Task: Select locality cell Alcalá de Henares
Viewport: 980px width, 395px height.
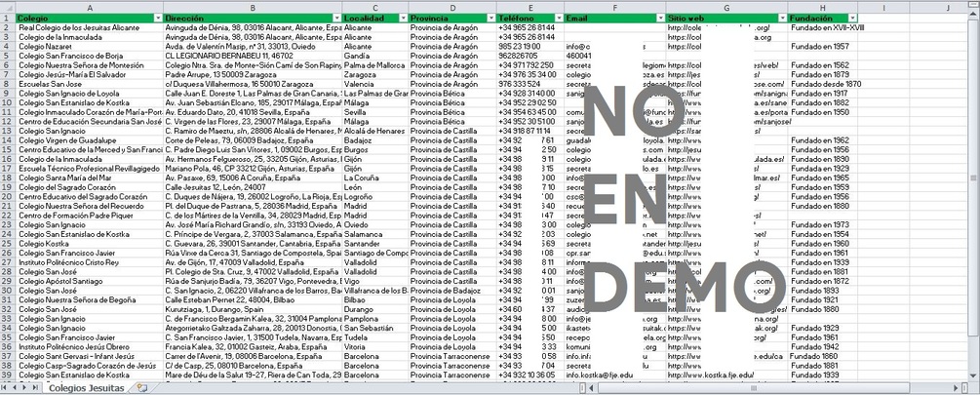Action: pyautogui.click(x=375, y=131)
